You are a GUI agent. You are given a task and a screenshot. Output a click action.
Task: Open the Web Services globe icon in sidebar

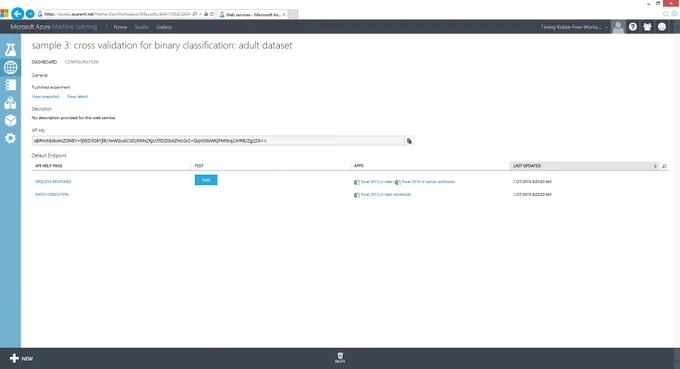10,67
